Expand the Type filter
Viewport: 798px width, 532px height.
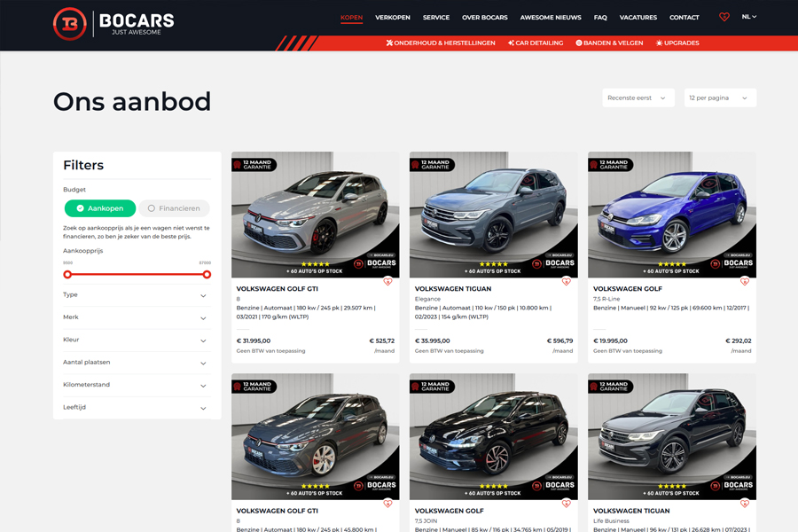[137, 295]
